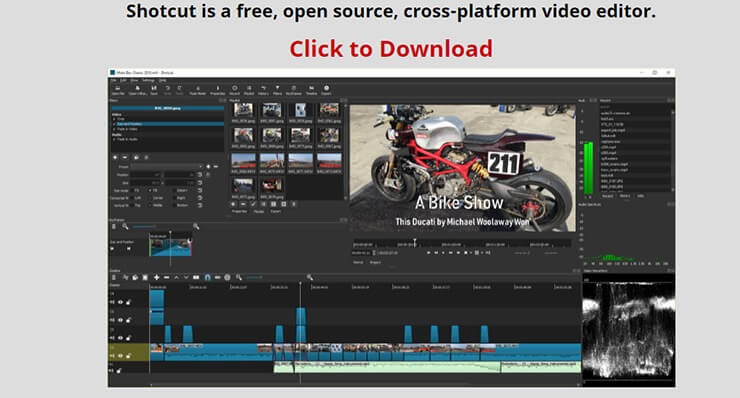
Task: Open the timeline hamburger menu
Action: tap(114, 278)
